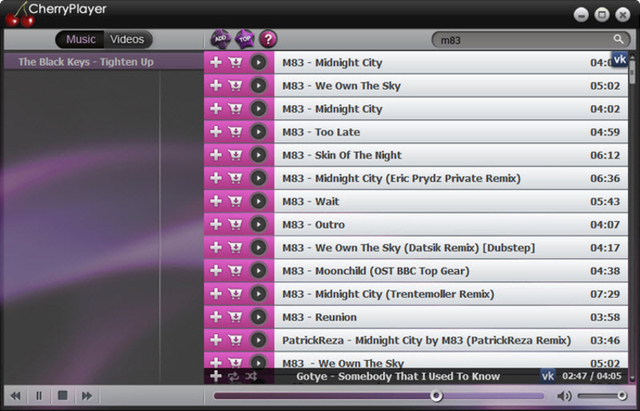Add Eric Prydz Private Remix to playlist
Screen dimensions: 640x411
tap(216, 178)
